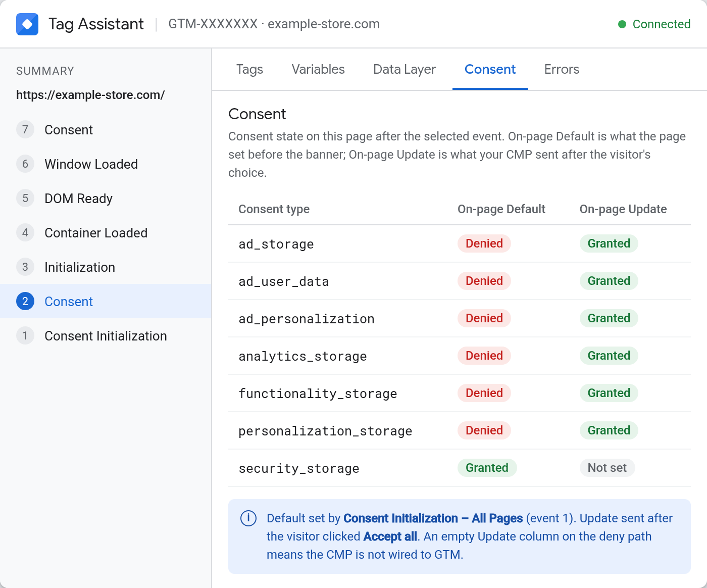Open the Tags tab
The image size is (707, 588).
(x=249, y=69)
